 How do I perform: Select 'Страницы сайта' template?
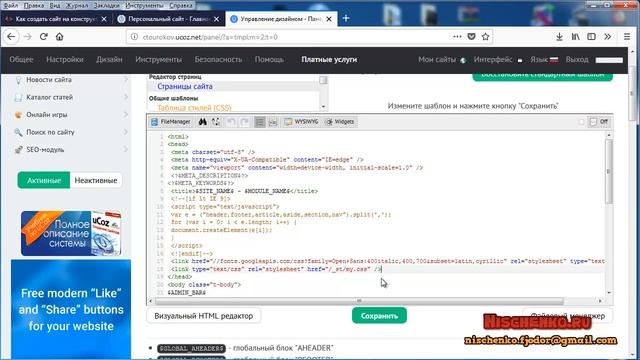pos(185,87)
